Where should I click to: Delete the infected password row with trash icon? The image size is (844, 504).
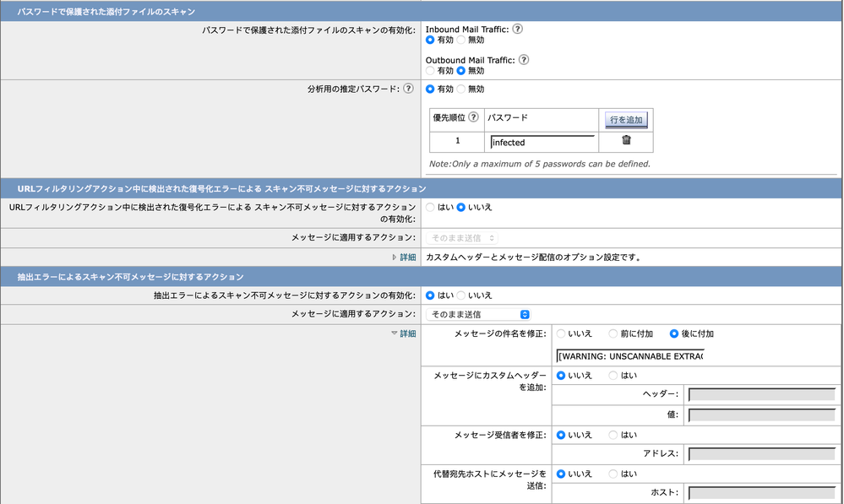coord(626,140)
